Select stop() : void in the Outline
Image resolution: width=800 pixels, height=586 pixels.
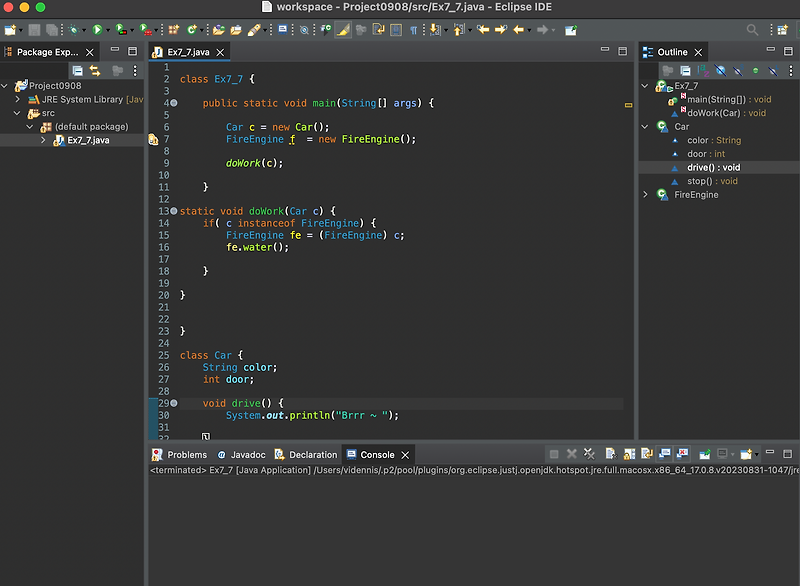712,181
